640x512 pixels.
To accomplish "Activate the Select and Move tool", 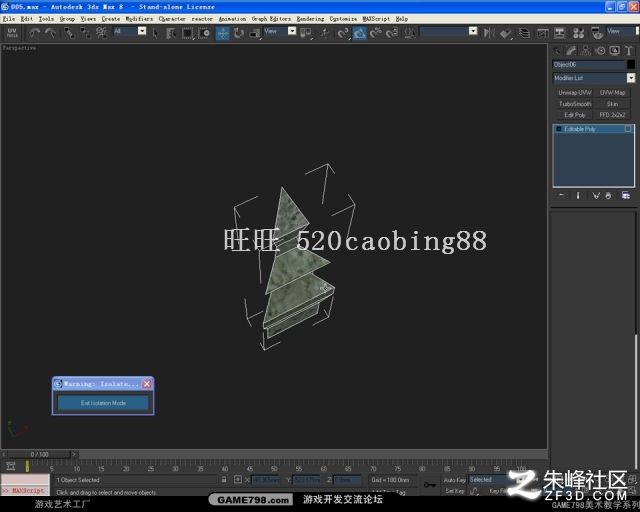I will (222, 33).
